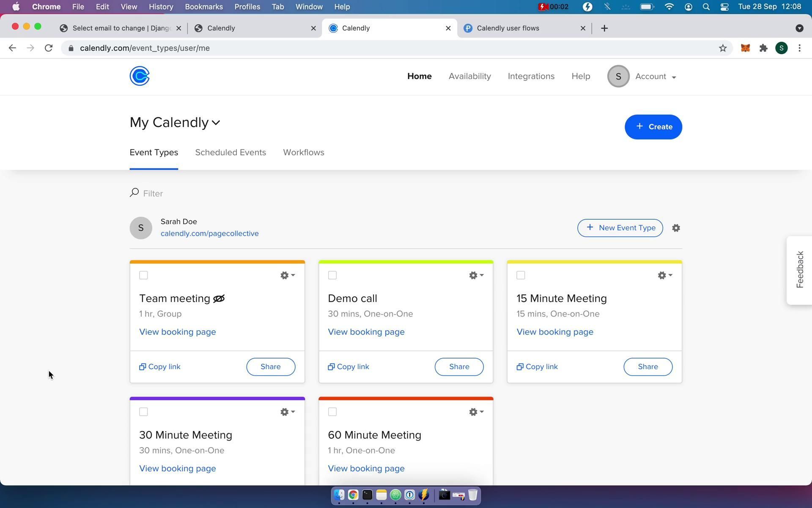Check the Team meeting checkbox

tap(143, 276)
